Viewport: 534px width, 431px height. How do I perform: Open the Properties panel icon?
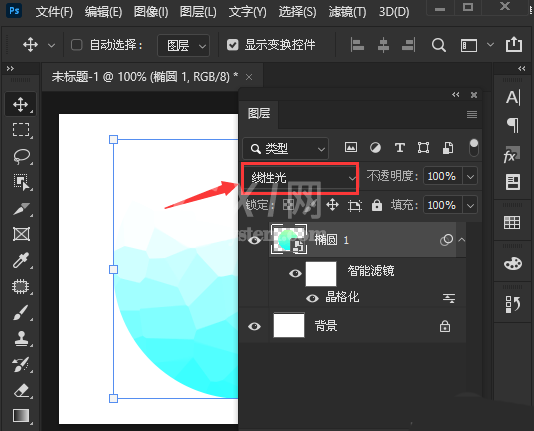click(x=513, y=182)
